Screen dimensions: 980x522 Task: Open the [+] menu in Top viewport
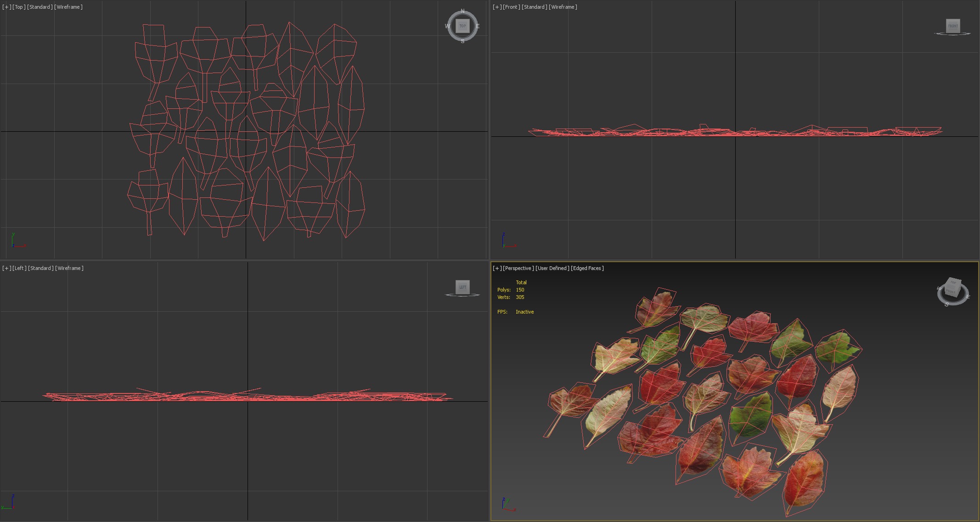click(6, 7)
